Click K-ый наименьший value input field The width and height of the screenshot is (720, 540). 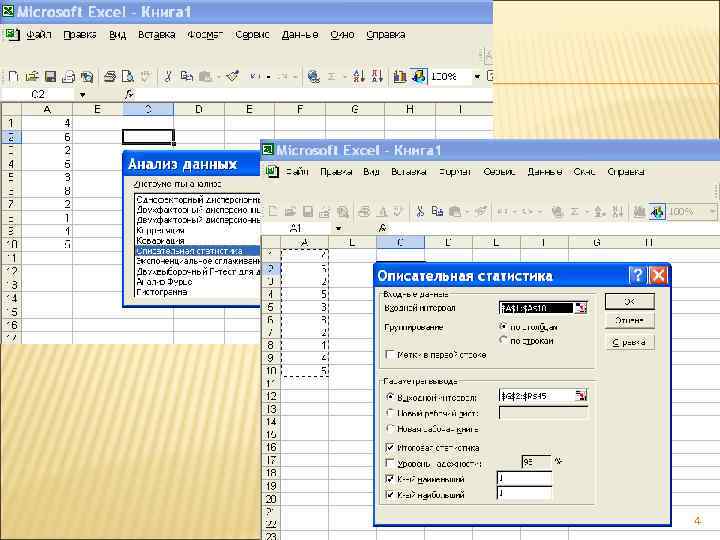click(524, 478)
